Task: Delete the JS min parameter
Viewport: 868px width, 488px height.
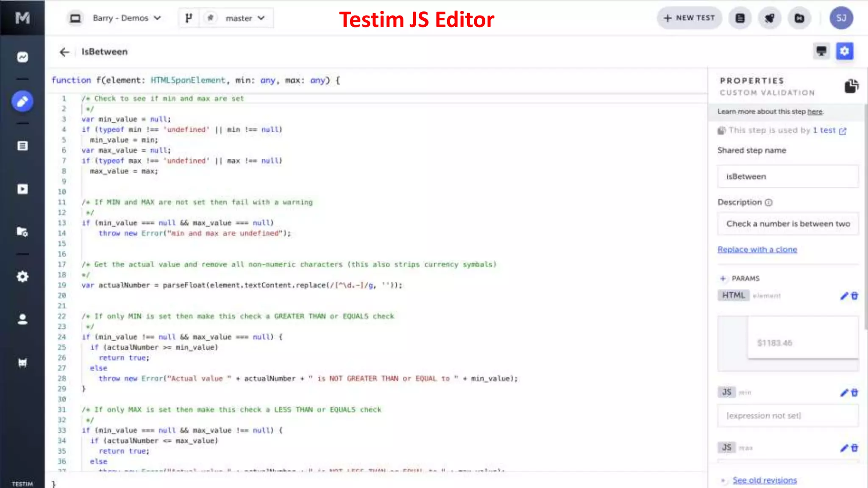Action: click(x=854, y=393)
